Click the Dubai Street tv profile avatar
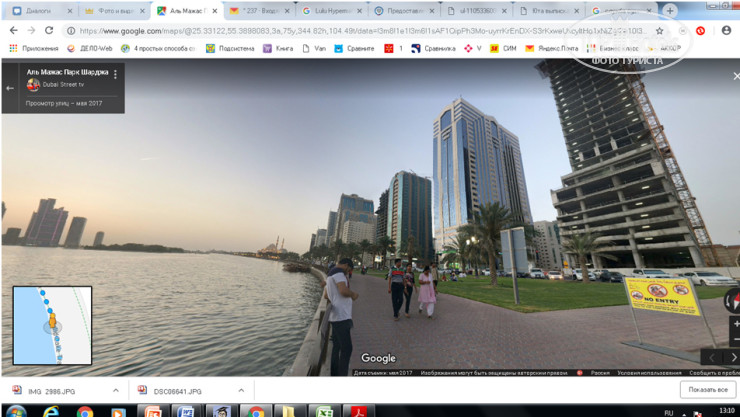Viewport: 740px width, 417px height. coord(33,85)
